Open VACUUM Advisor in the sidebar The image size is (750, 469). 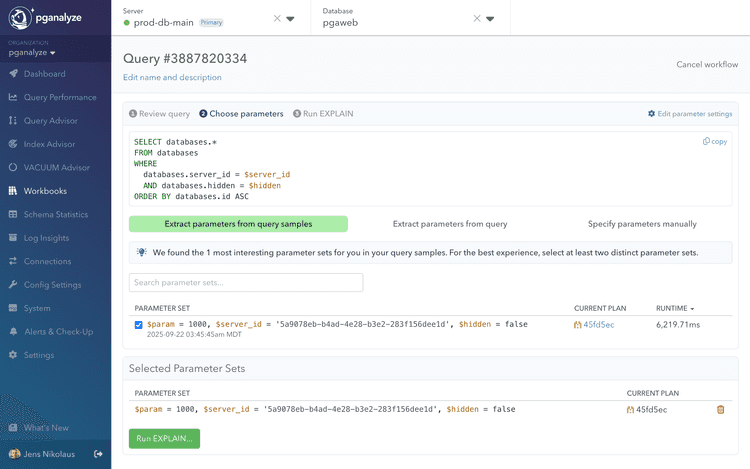pyautogui.click(x=56, y=167)
